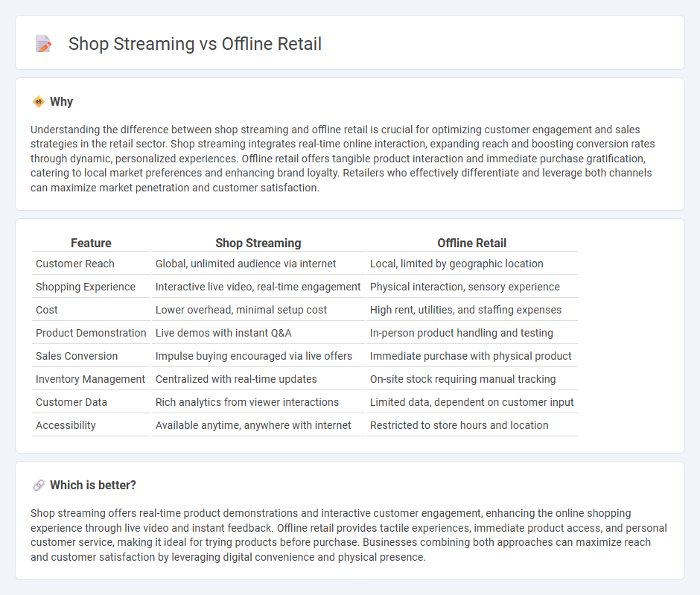This screenshot has width=700, height=595.
Task: Click cell Centralized with real-time updates
Action: (258, 379)
